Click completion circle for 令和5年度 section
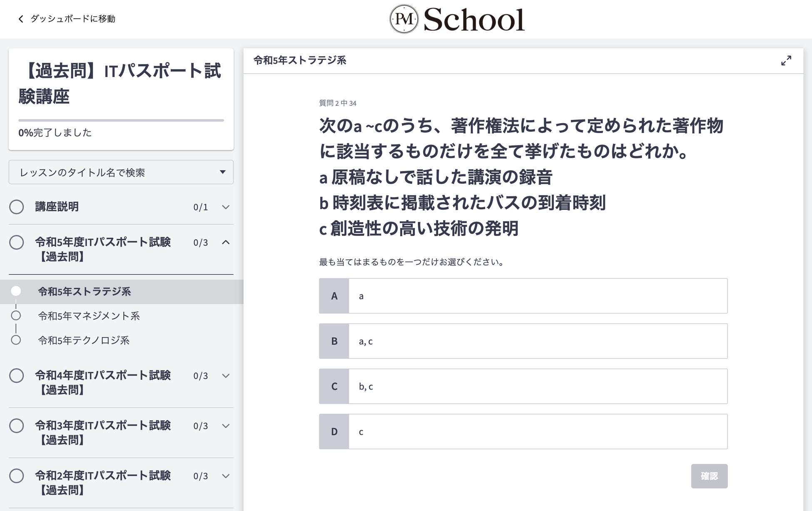The image size is (812, 511). (17, 242)
